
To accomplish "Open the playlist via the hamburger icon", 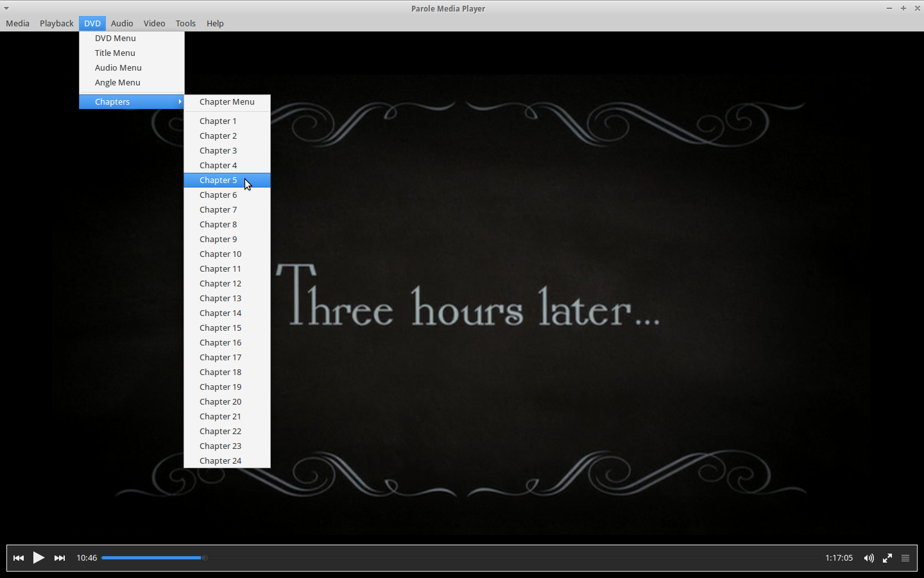I will [x=905, y=557].
